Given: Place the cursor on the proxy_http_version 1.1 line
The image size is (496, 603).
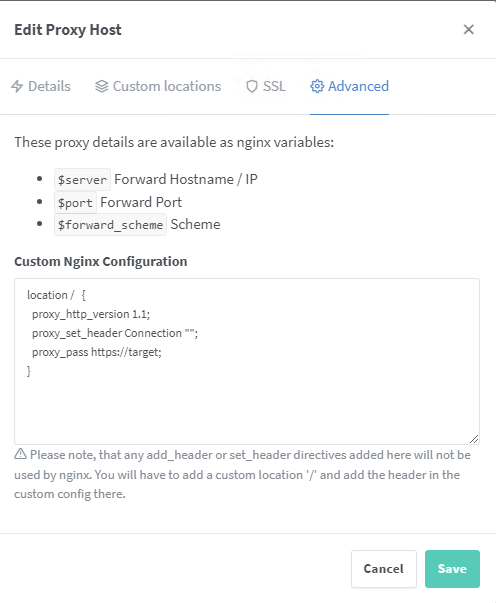Looking at the screenshot, I should click(x=91, y=314).
